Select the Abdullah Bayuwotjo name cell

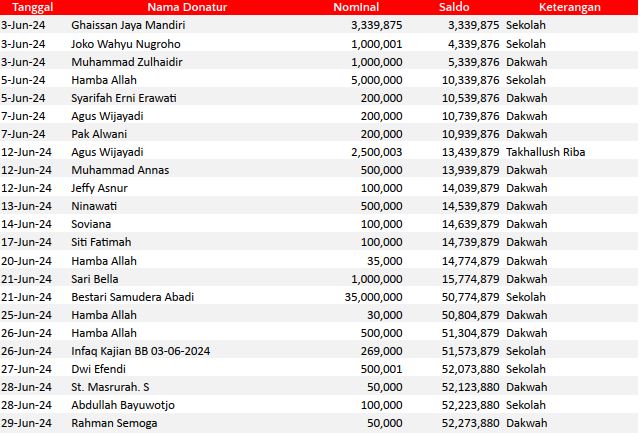(x=124, y=405)
